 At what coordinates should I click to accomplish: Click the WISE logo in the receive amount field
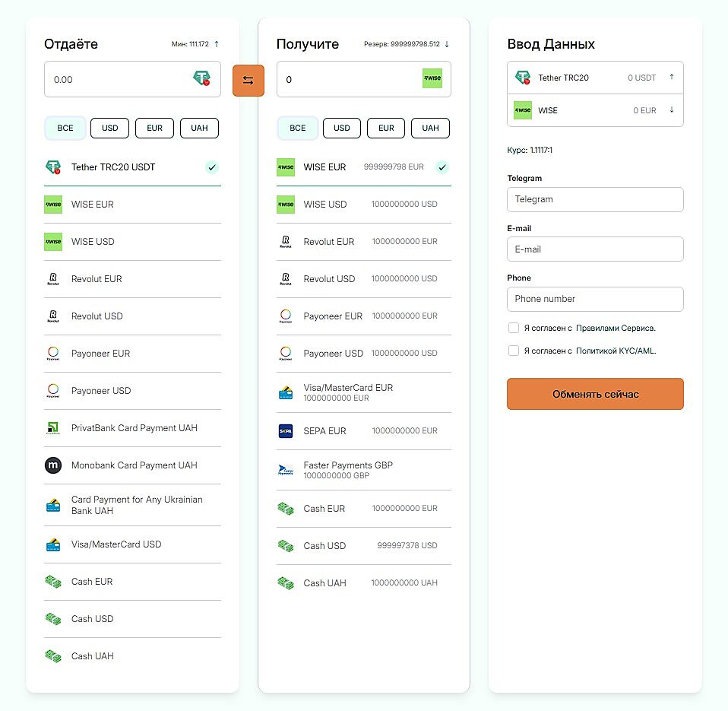click(x=432, y=78)
